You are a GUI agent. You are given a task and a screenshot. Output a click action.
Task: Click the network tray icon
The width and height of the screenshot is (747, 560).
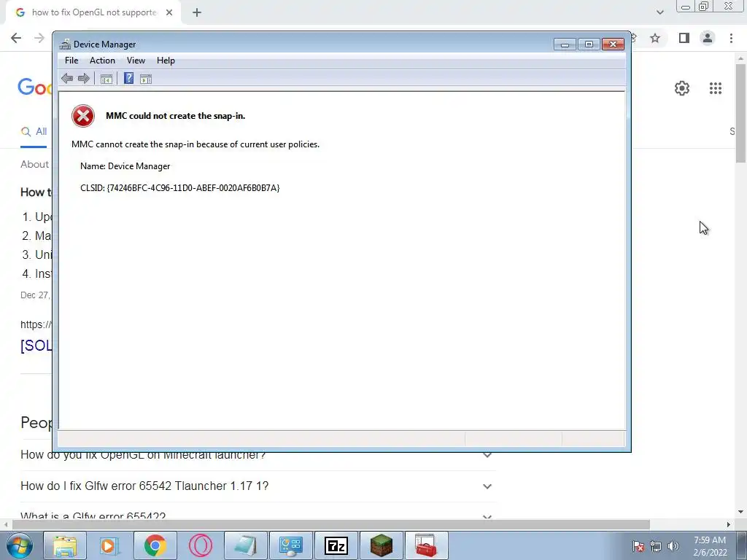click(x=656, y=546)
